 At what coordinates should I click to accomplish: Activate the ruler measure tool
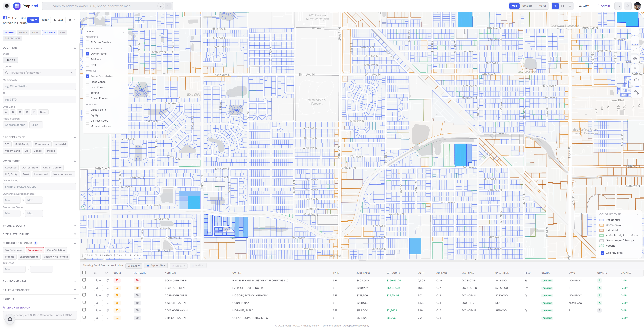pos(636,93)
